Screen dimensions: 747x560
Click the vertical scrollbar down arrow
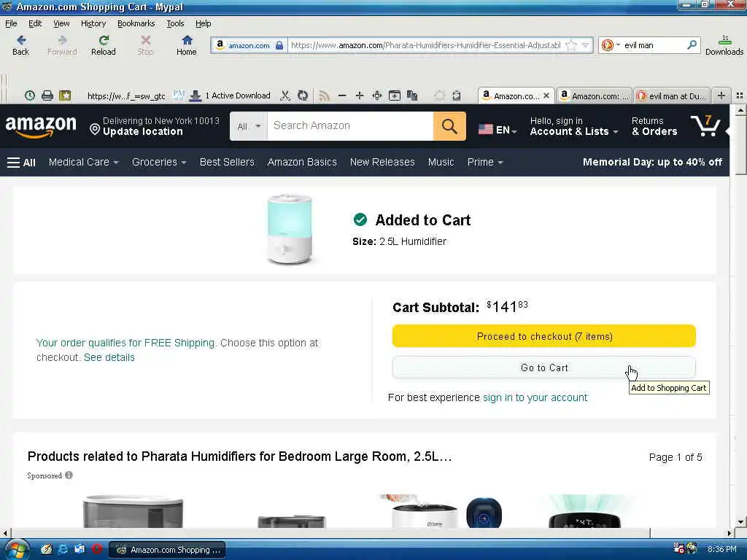740,522
